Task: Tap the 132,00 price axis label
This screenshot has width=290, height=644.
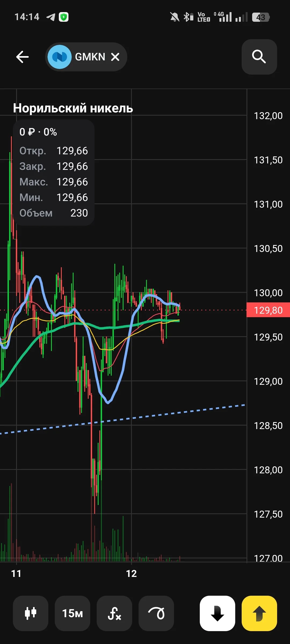Action: click(x=268, y=116)
